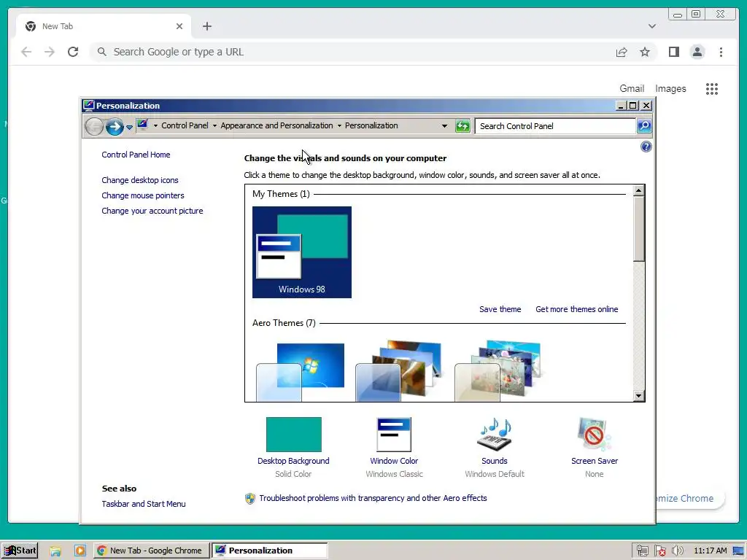Open Taskbar and Start Menu link
747x560 pixels.
[x=144, y=504]
